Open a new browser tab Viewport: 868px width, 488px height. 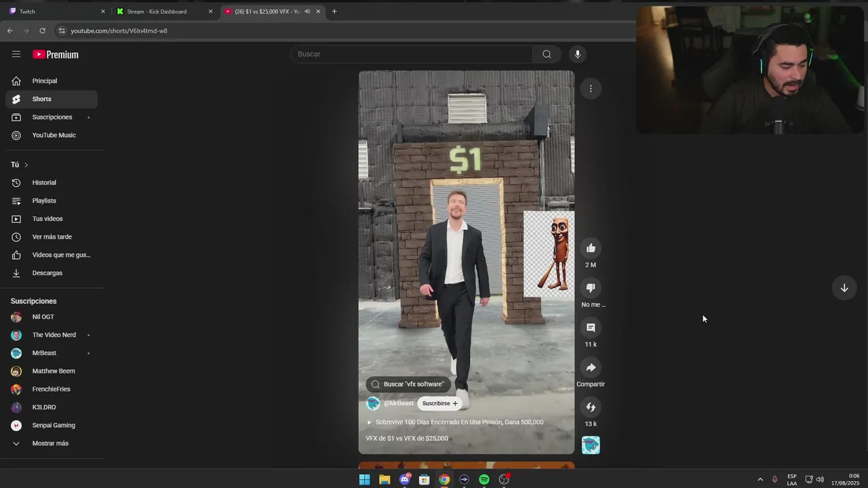(334, 12)
